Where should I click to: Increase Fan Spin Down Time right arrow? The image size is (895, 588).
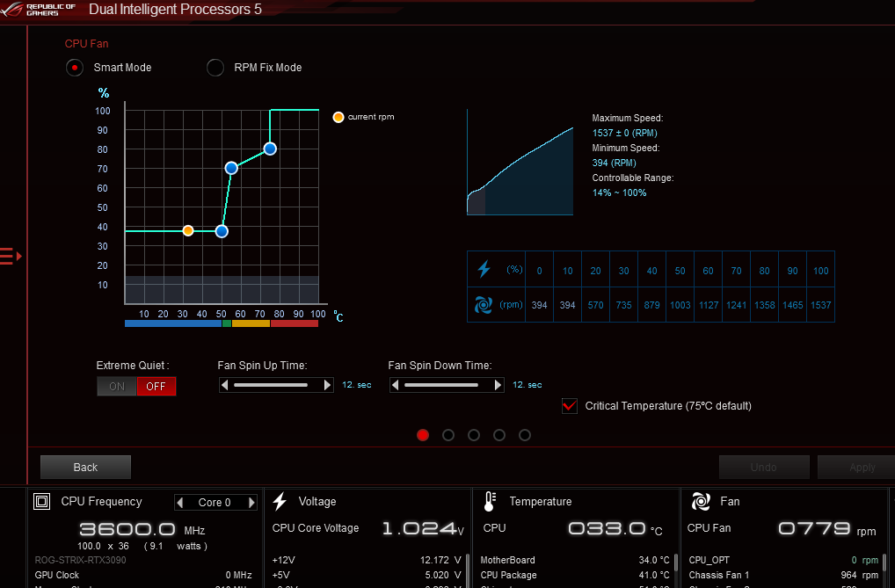(498, 385)
